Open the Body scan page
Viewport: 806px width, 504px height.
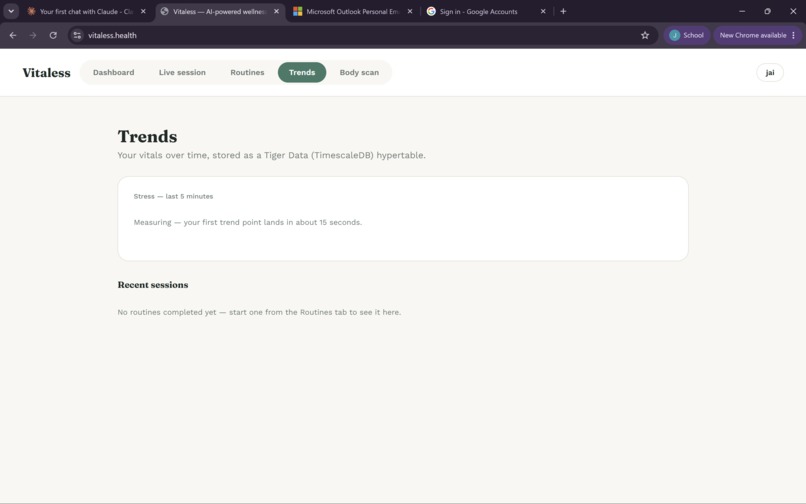[359, 73]
